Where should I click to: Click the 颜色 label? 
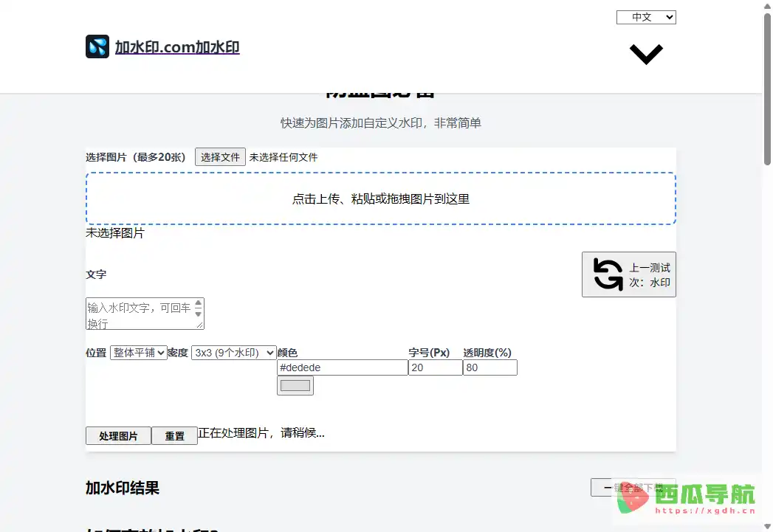point(287,353)
